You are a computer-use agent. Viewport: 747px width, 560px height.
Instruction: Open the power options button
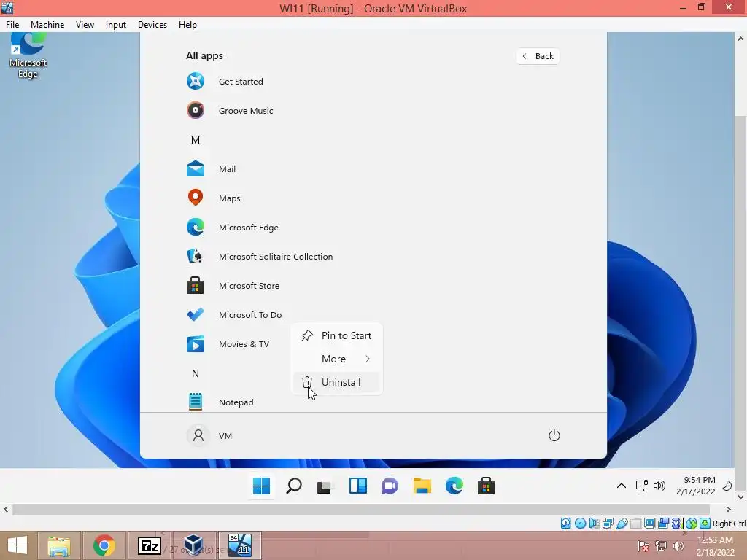pos(554,435)
